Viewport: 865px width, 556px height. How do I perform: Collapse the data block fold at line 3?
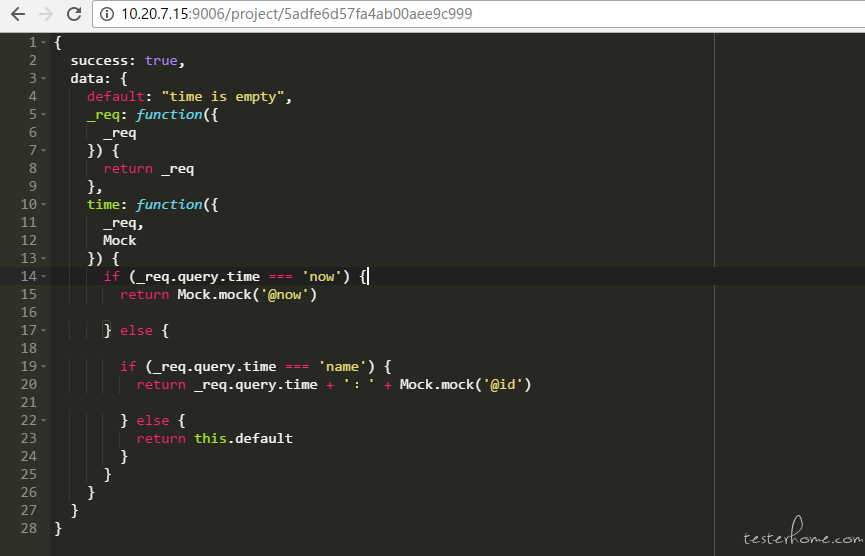tap(44, 78)
